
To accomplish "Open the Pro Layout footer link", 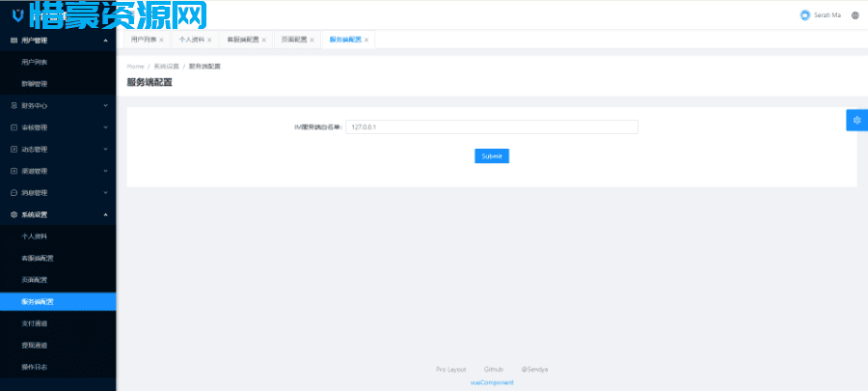I will [x=450, y=370].
